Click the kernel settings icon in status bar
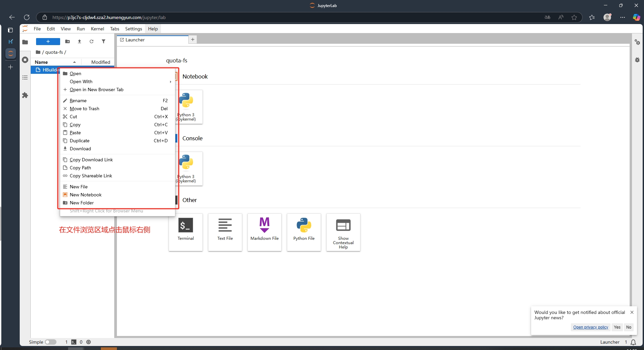Screen dimensions: 644x350 point(89,342)
